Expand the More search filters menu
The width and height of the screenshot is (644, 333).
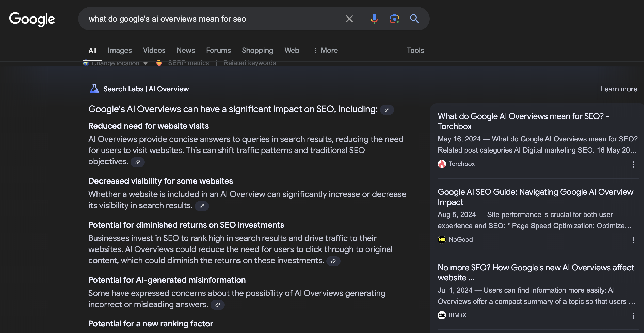pyautogui.click(x=326, y=50)
